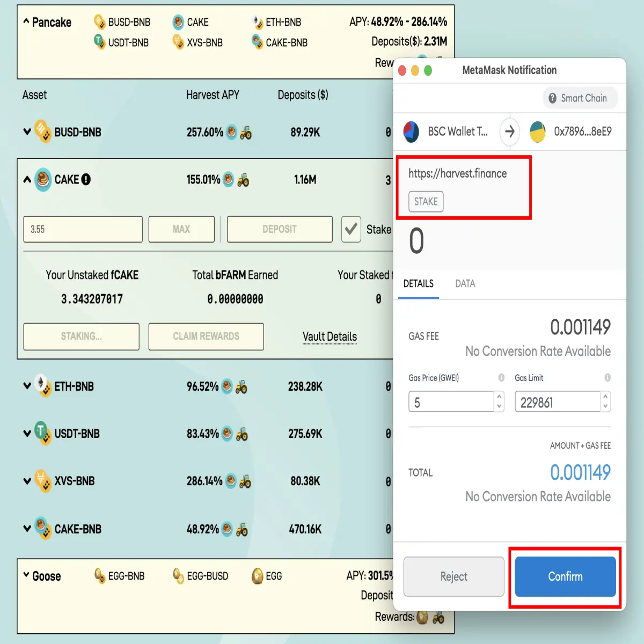
Task: Click the Gas Limit info icon
Action: click(608, 377)
